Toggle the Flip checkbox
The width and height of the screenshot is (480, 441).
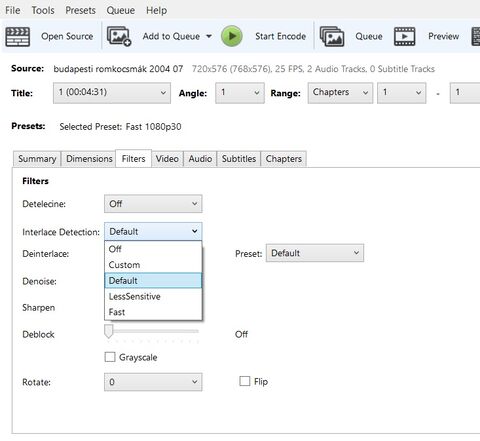(245, 381)
